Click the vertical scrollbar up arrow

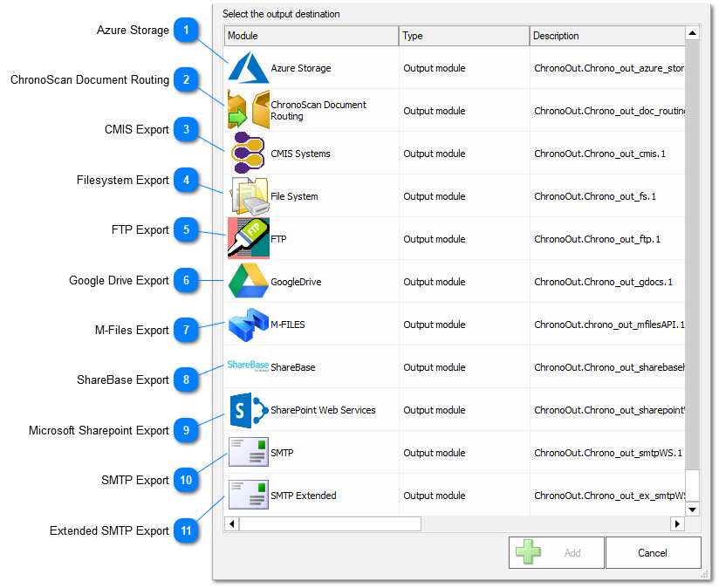(x=693, y=32)
